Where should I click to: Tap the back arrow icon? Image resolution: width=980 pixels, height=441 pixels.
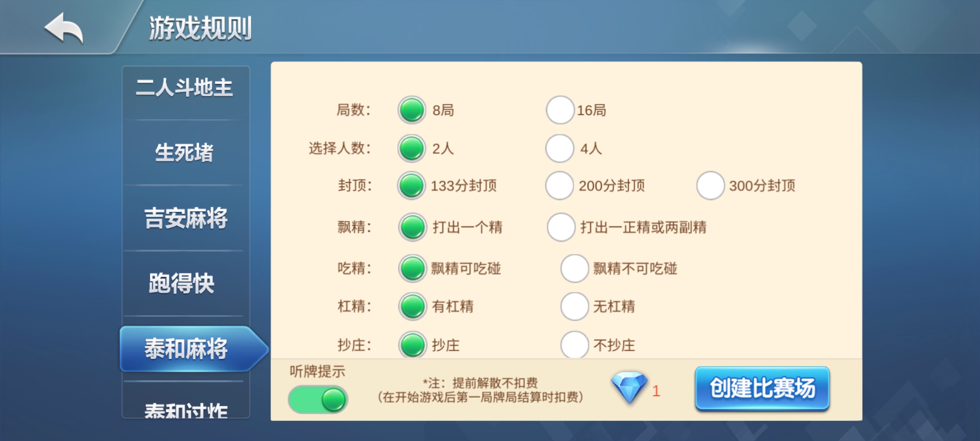pos(64,28)
